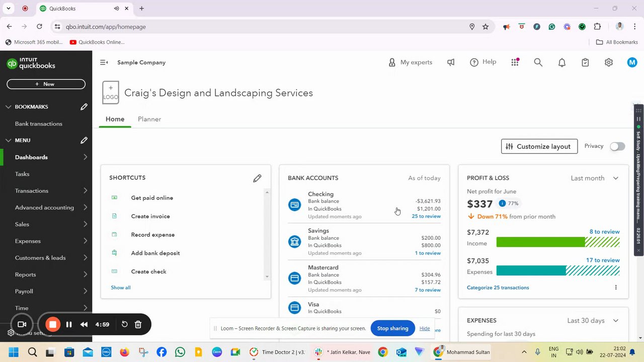This screenshot has width=644, height=362.
Task: Open Reports menu item
Action: point(25,275)
